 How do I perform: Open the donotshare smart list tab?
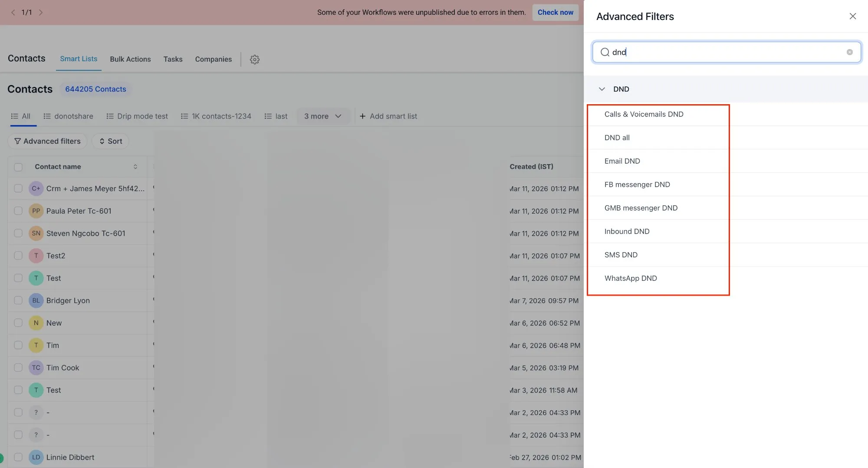pos(73,116)
